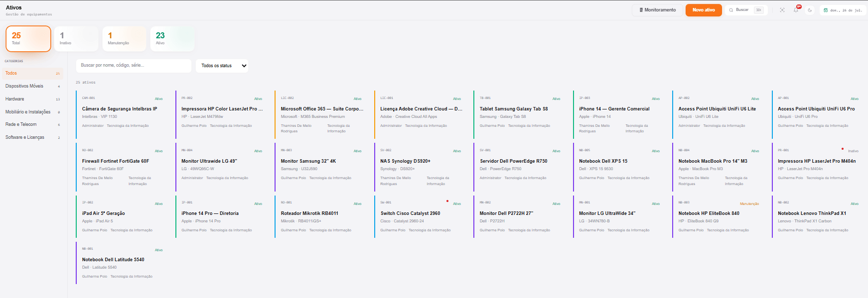Viewport: 868px width, 298px height.
Task: Select the 1 Inativo summary card
Action: pos(76,39)
